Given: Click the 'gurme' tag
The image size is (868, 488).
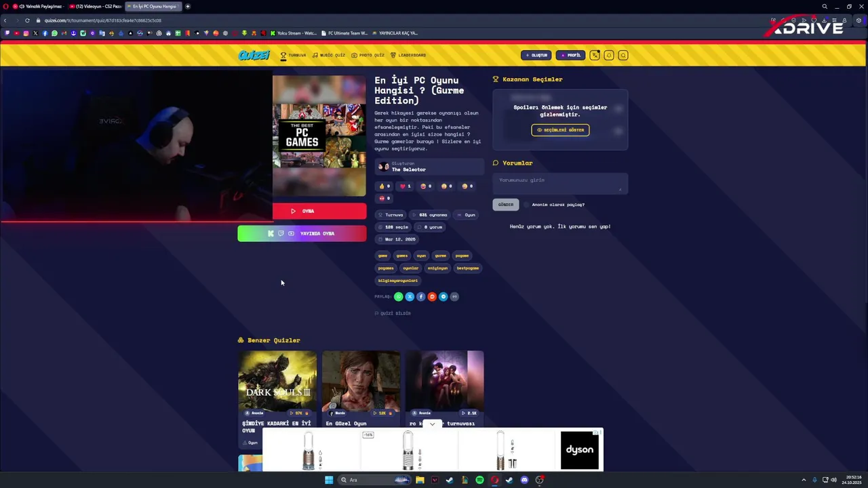Looking at the screenshot, I should pyautogui.click(x=440, y=256).
